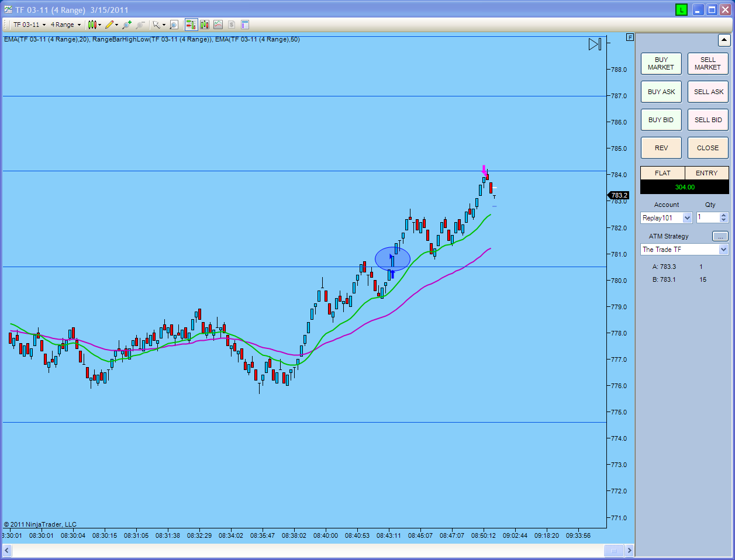735x560 pixels.
Task: Click the SELL MARKET button
Action: 708,64
